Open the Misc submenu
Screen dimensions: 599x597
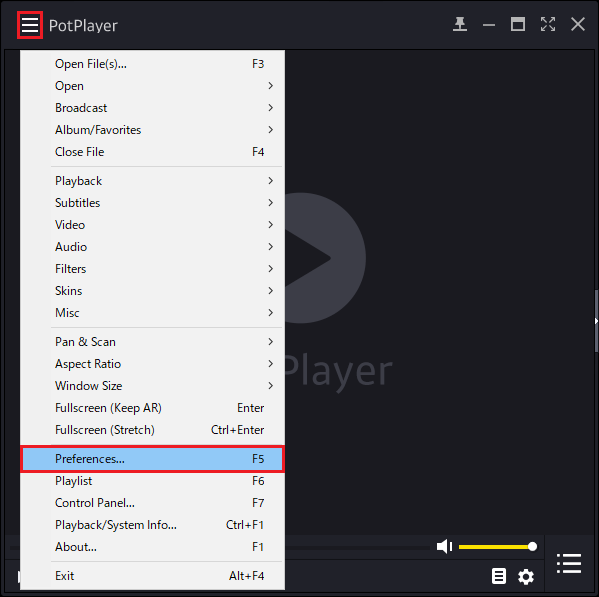pyautogui.click(x=152, y=313)
